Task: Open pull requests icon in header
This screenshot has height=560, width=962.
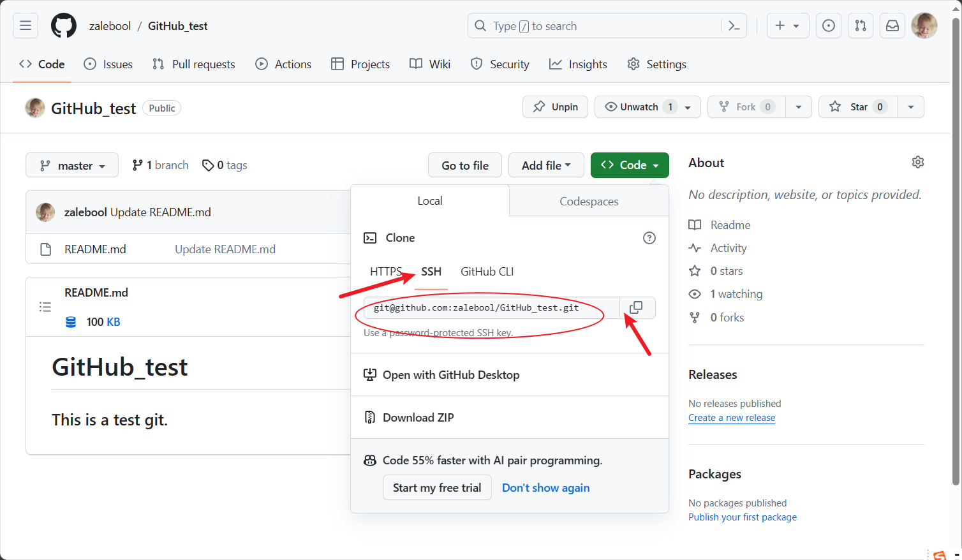Action: (861, 26)
